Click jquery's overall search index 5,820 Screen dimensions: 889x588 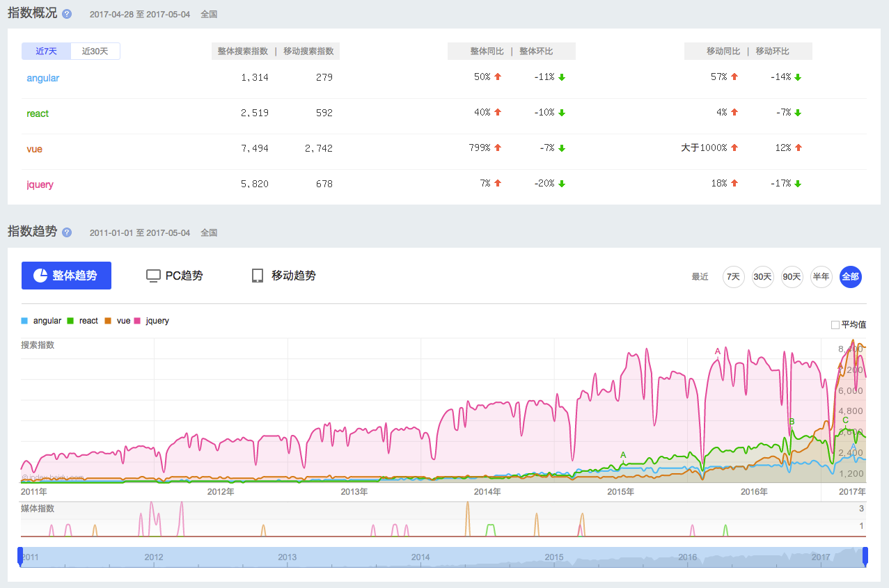(x=255, y=184)
